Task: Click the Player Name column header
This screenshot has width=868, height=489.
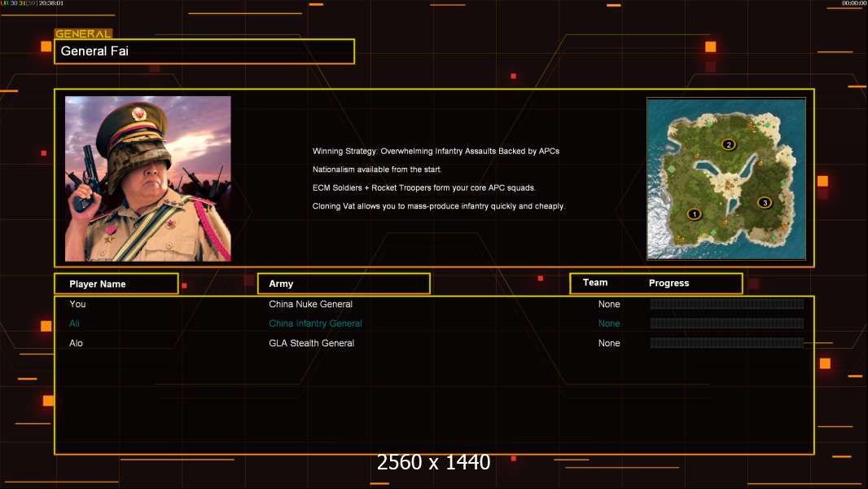Action: (116, 284)
